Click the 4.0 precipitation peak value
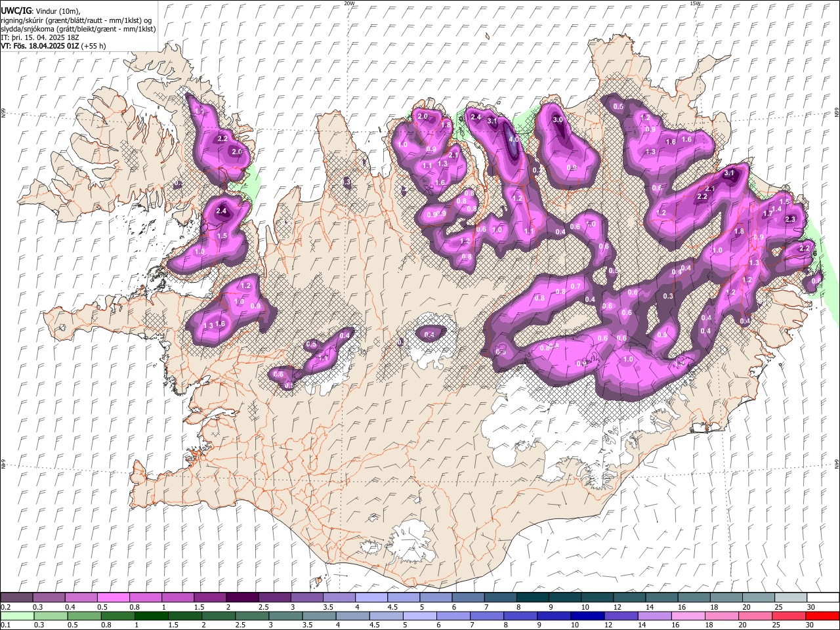Viewport: 840px width, 630px height. click(514, 139)
